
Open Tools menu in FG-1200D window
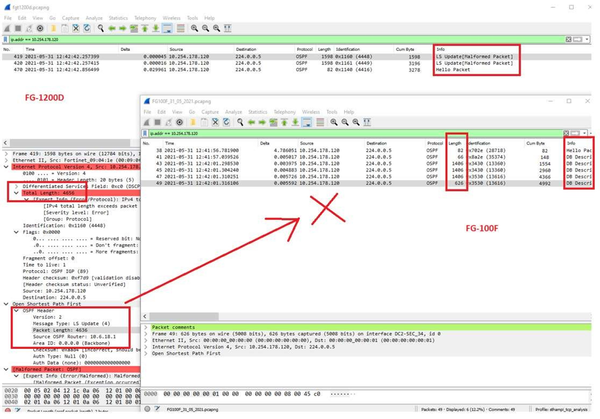[x=192, y=18]
